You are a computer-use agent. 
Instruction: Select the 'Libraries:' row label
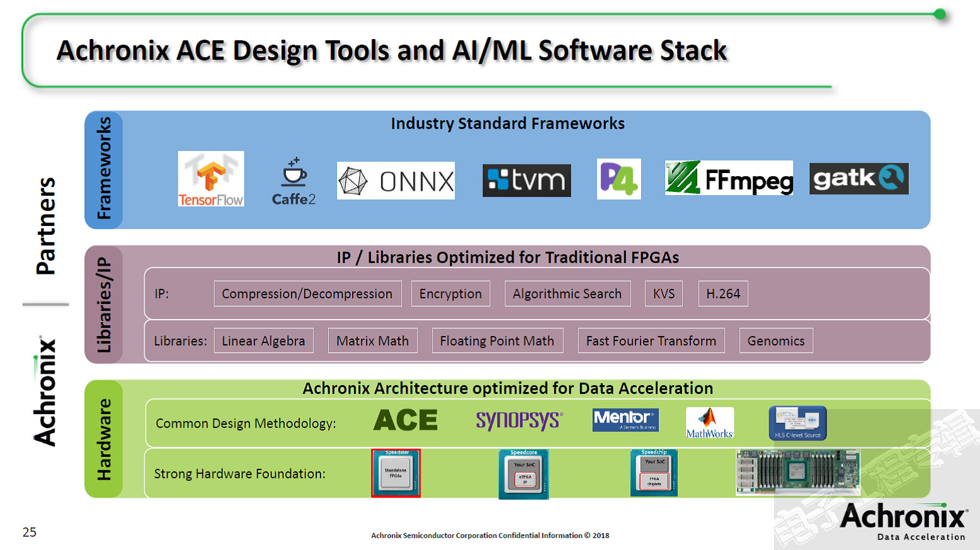click(x=181, y=341)
